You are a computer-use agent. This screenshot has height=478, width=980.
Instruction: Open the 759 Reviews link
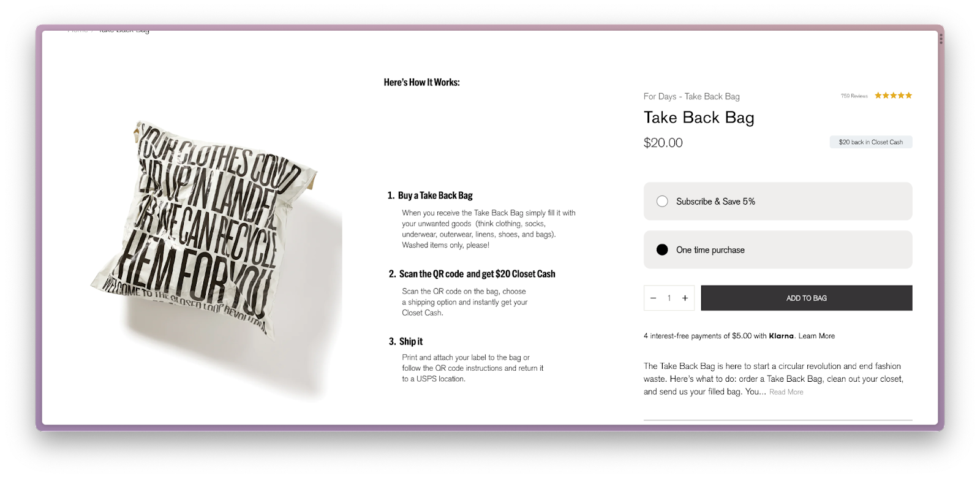coord(853,96)
